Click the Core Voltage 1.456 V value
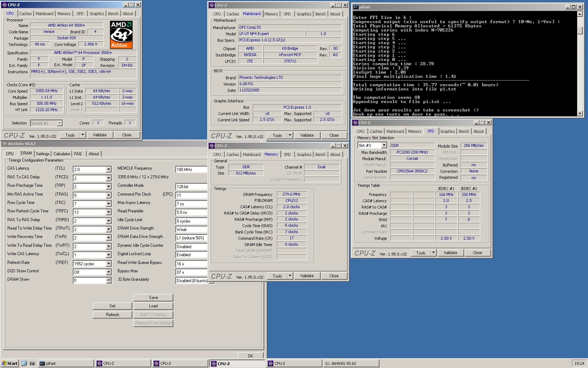This screenshot has width=588, height=368. [x=91, y=44]
